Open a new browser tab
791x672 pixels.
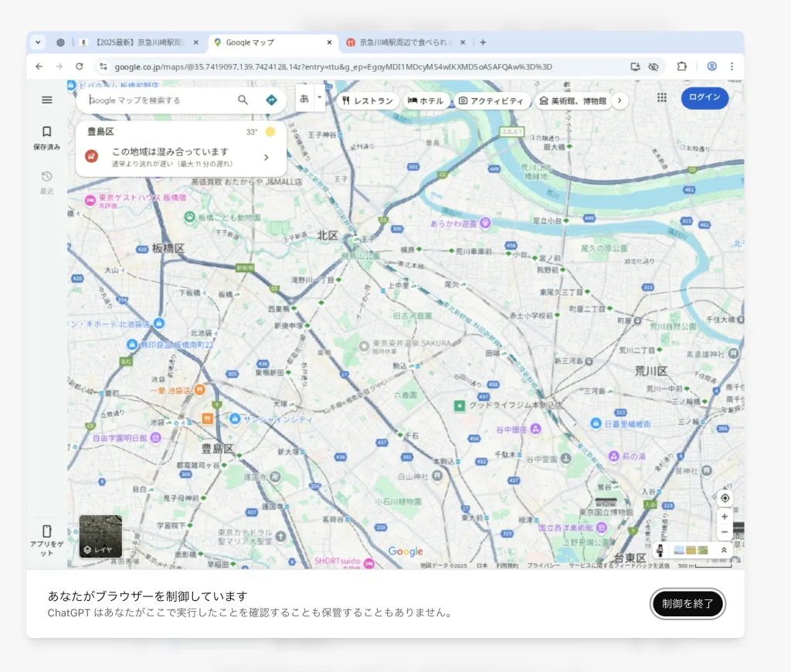[483, 42]
